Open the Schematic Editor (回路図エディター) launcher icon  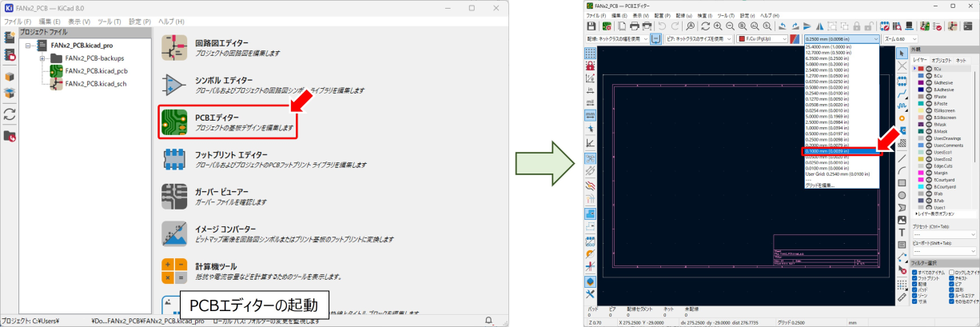(x=173, y=47)
